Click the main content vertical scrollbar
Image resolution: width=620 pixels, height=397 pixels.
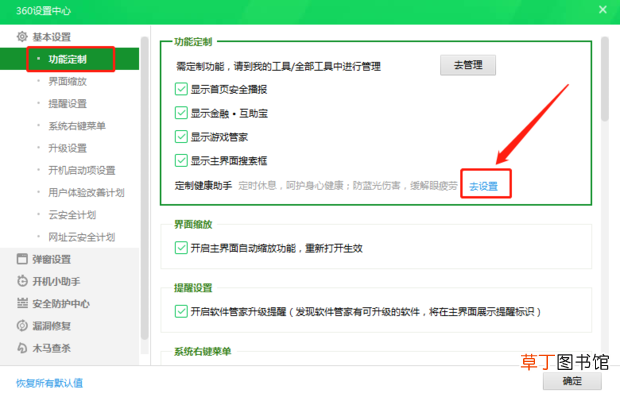tap(605, 79)
